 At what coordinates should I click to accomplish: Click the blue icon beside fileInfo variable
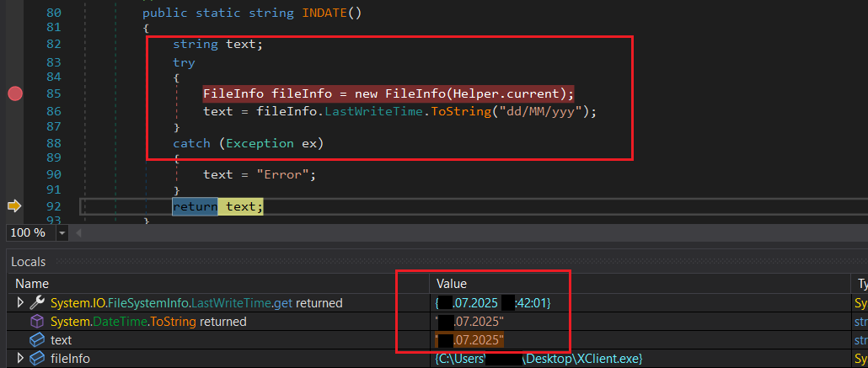36,358
